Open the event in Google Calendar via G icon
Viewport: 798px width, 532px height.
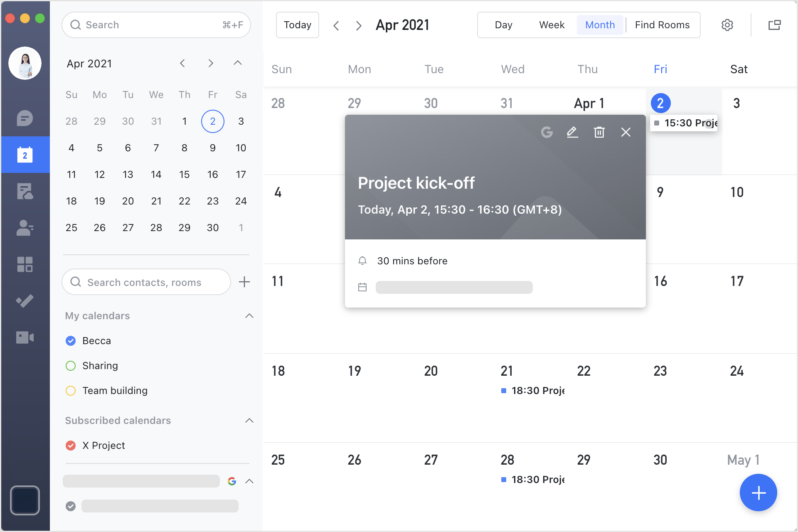547,132
